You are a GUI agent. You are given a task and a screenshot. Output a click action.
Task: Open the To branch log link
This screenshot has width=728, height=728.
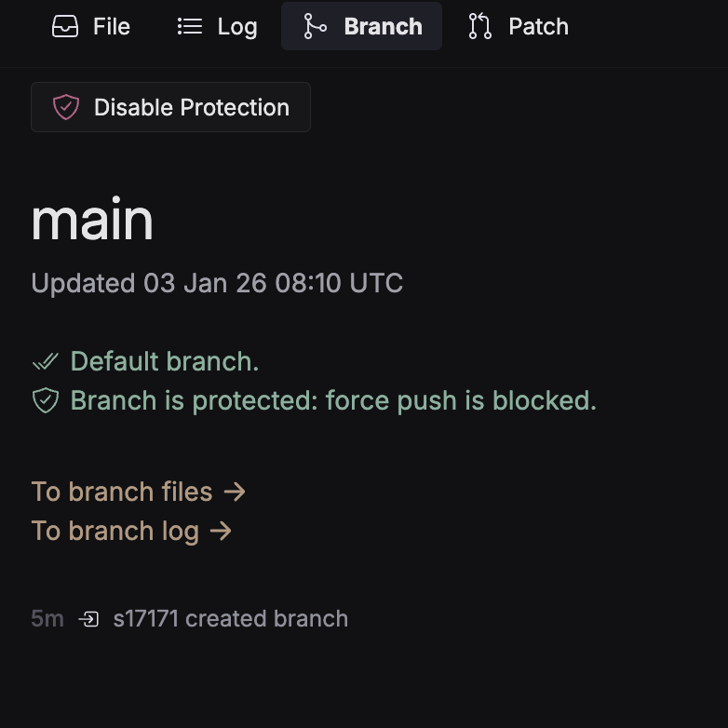115,531
